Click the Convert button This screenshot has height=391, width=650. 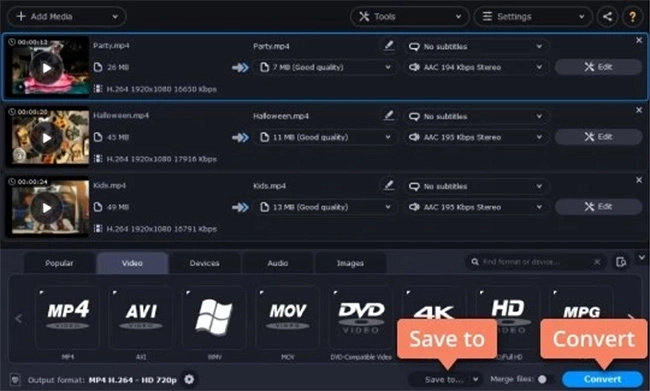point(602,379)
